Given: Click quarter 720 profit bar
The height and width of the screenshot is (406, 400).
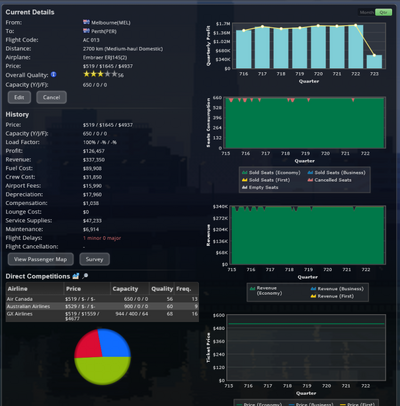Looking at the screenshot, I should pos(318,47).
